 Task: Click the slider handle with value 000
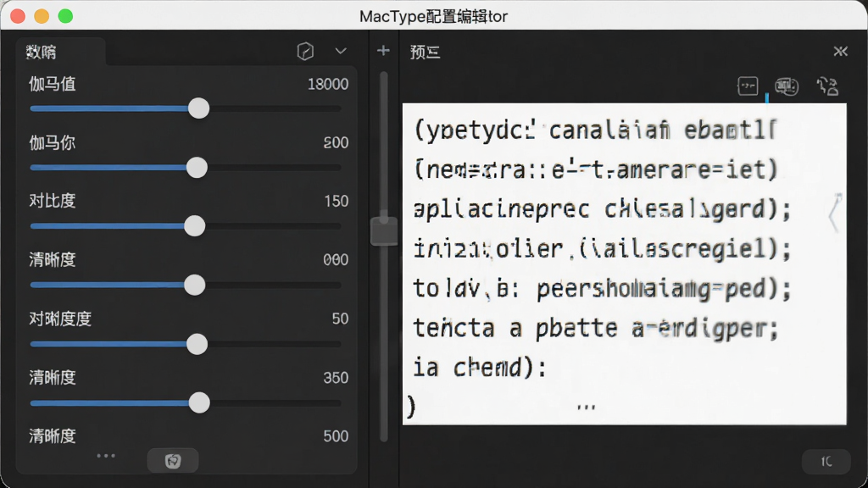tap(194, 286)
